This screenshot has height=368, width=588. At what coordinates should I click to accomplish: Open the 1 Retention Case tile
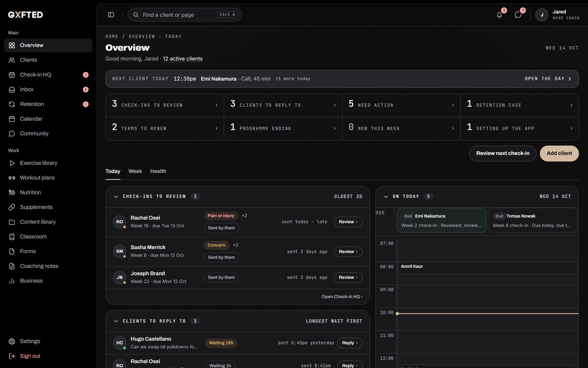[x=519, y=105]
